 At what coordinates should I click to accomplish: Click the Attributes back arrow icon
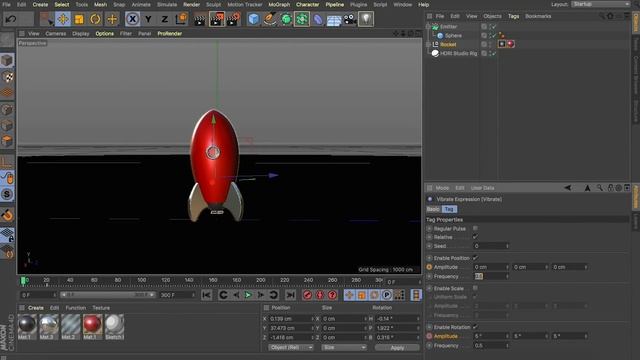coord(567,188)
